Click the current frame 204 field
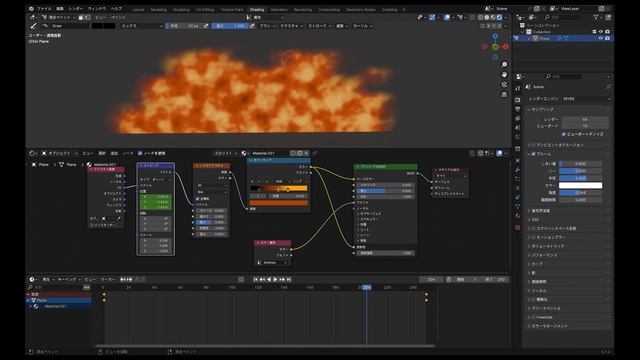 (x=431, y=280)
